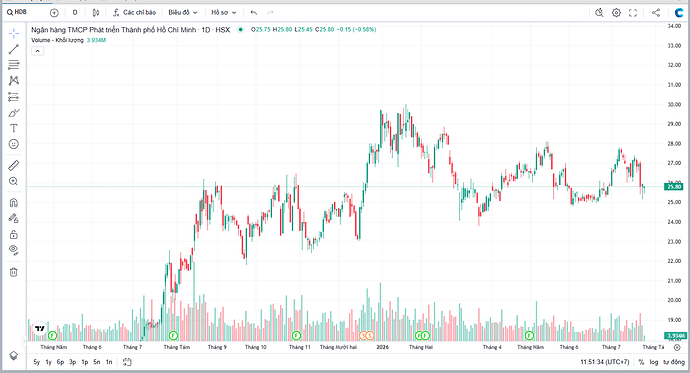
Task: Click the trash remove drawings icon
Action: [14, 272]
